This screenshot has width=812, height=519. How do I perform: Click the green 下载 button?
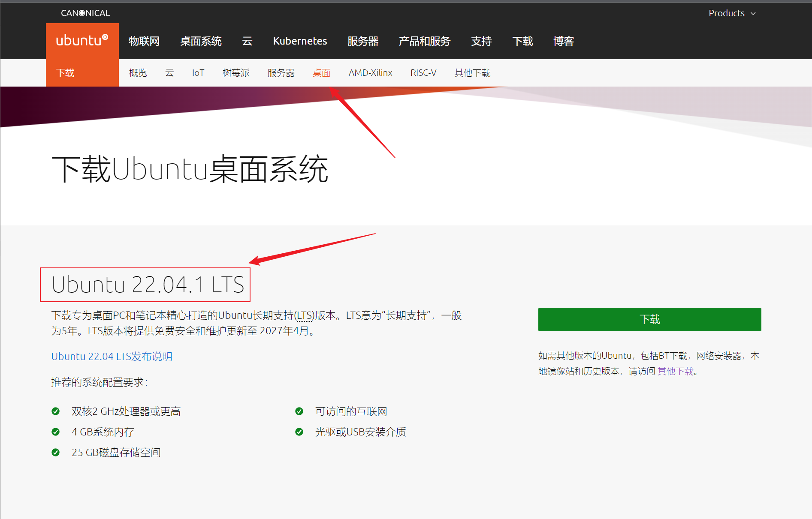[649, 319]
